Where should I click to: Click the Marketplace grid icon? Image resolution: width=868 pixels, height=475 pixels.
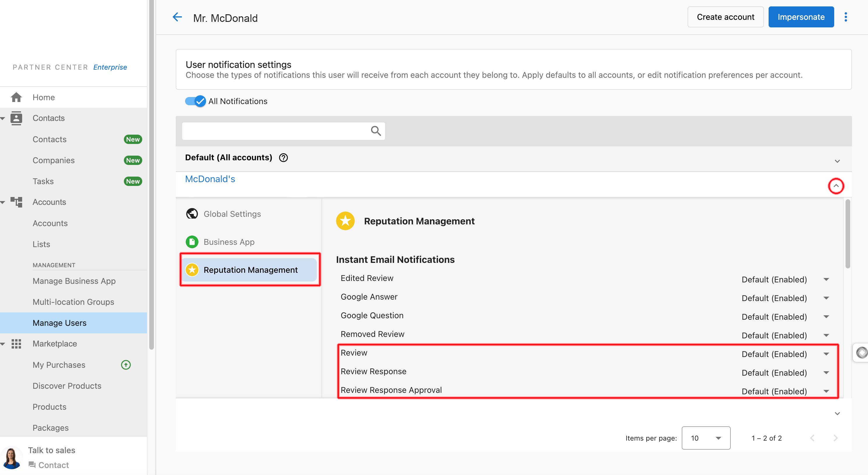click(x=16, y=344)
